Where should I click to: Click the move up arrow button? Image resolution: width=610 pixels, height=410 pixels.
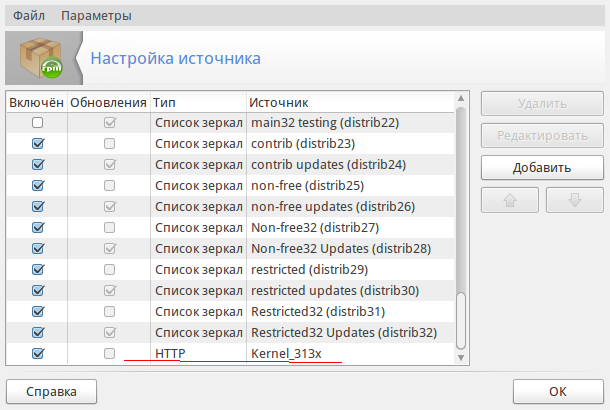509,199
